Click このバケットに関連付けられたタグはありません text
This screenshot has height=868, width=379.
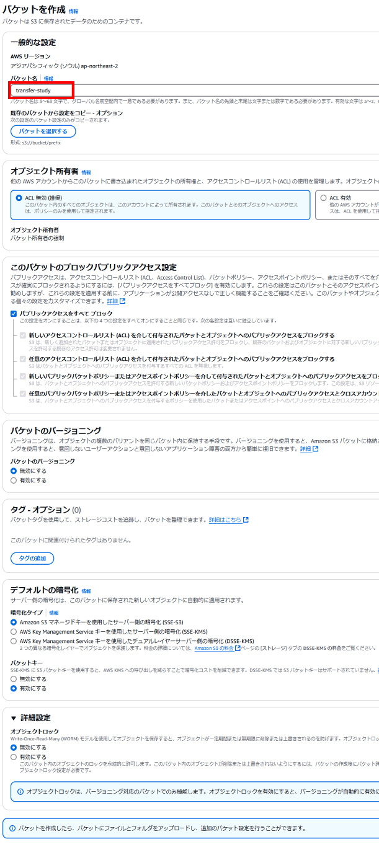[x=71, y=540]
